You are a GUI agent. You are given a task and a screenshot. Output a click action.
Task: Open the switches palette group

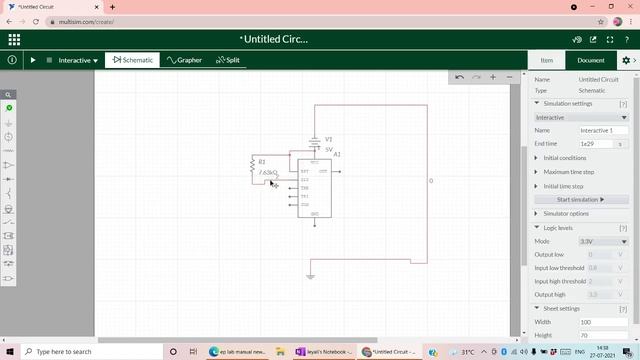[9, 222]
